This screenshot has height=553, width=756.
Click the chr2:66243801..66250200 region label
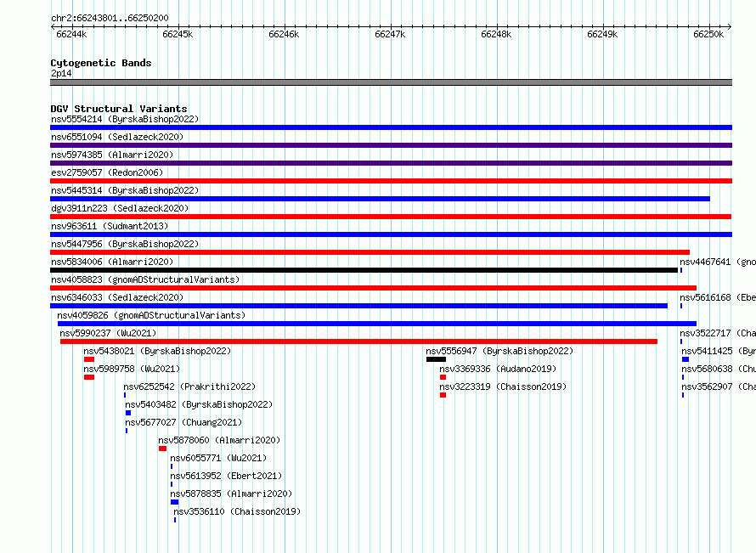(x=110, y=18)
